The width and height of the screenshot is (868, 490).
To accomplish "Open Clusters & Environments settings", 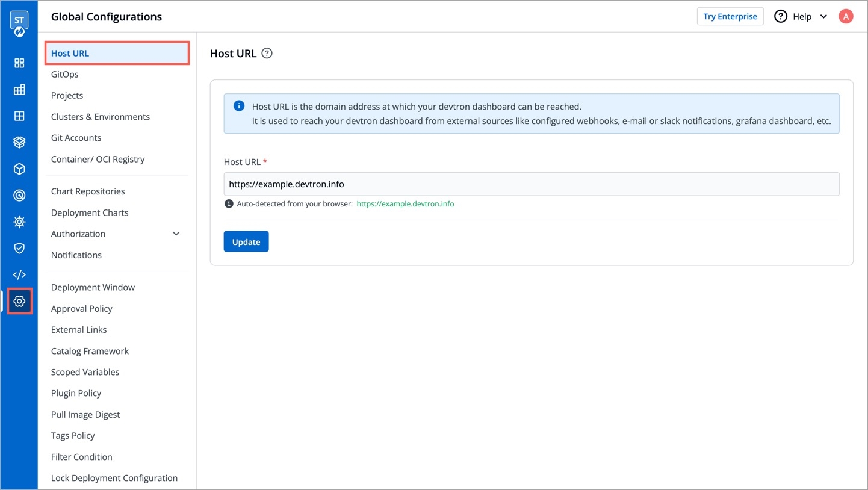I will [101, 117].
